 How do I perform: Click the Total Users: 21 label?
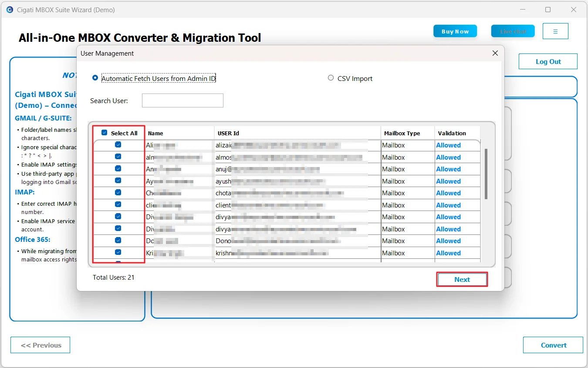coord(114,277)
